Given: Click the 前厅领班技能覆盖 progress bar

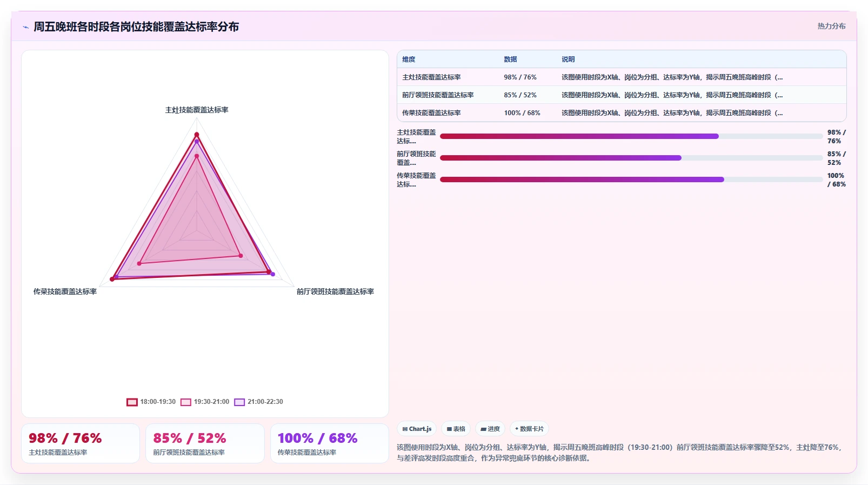Looking at the screenshot, I should (631, 158).
